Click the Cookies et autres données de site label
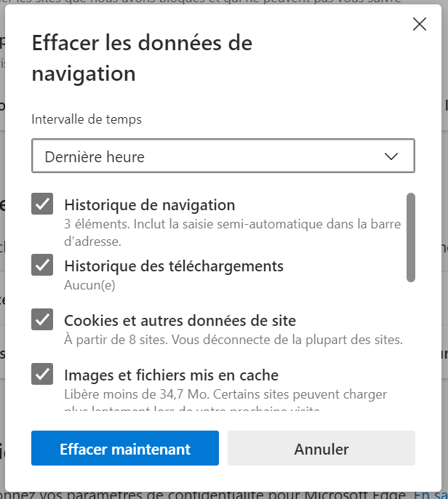This screenshot has width=448, height=499. tap(180, 320)
